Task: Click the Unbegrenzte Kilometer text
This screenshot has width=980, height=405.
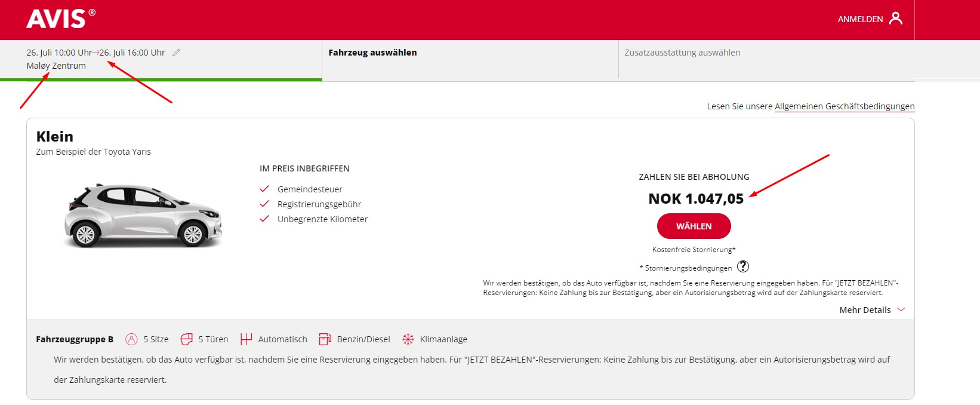Action: point(322,219)
